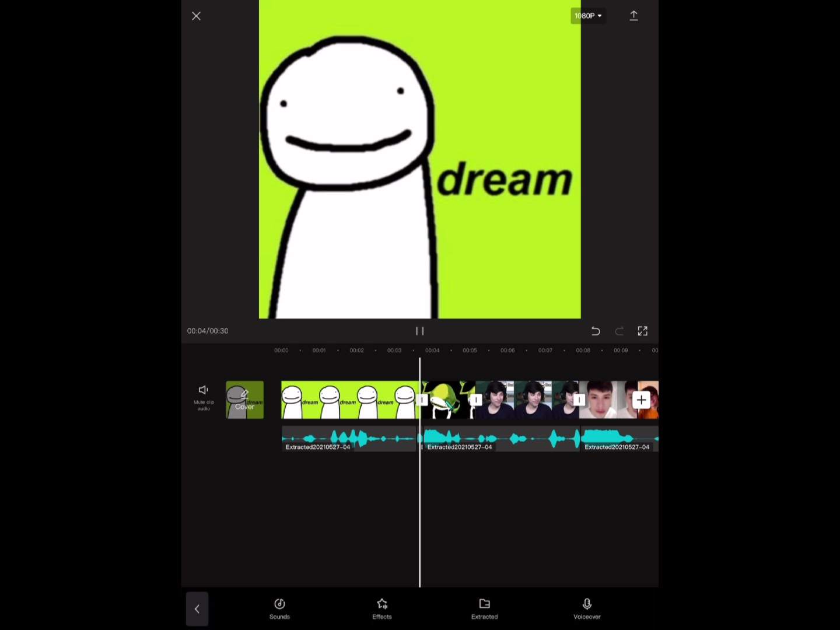Go back using the bottom-left chevron

tap(197, 609)
